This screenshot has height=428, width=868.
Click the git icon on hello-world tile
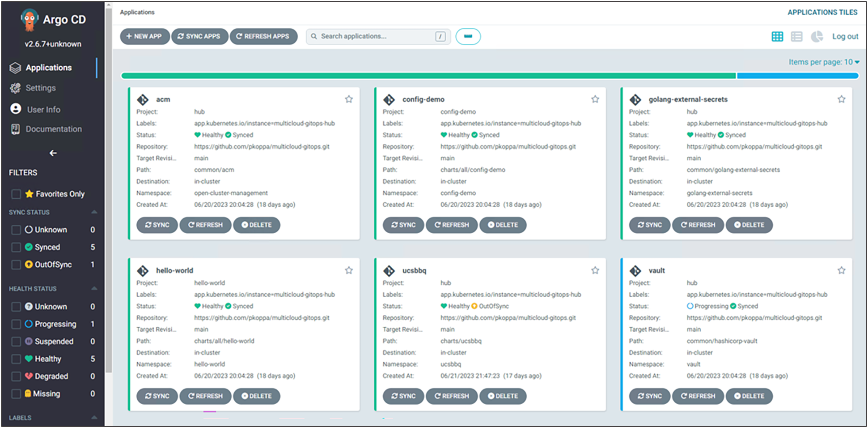tap(143, 271)
